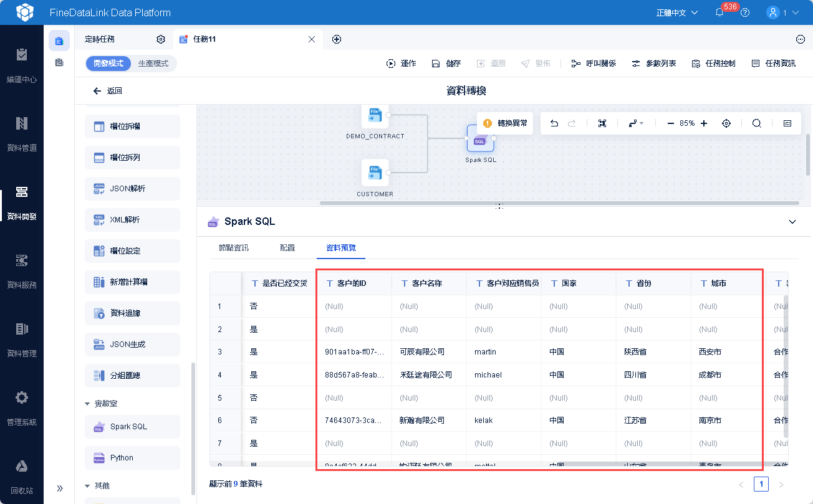The image size is (813, 504).
Task: Zoom out the canvas with minus
Action: (671, 123)
